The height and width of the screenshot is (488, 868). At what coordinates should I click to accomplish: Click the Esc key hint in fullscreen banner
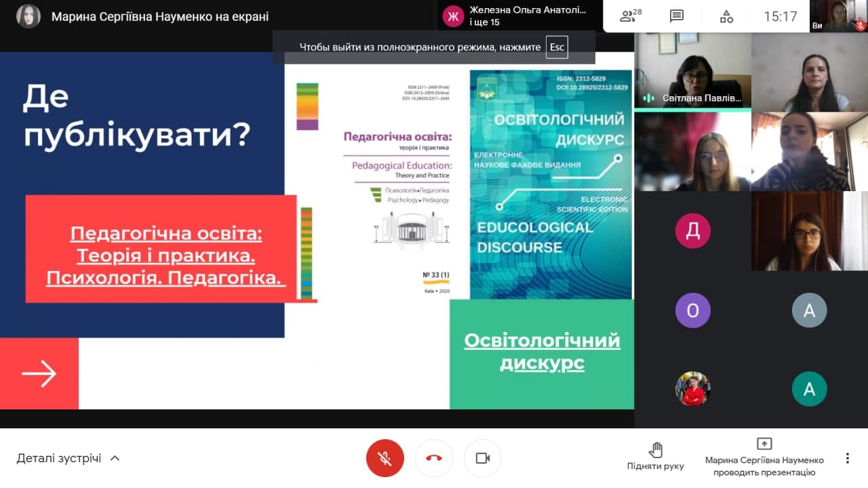click(x=557, y=47)
